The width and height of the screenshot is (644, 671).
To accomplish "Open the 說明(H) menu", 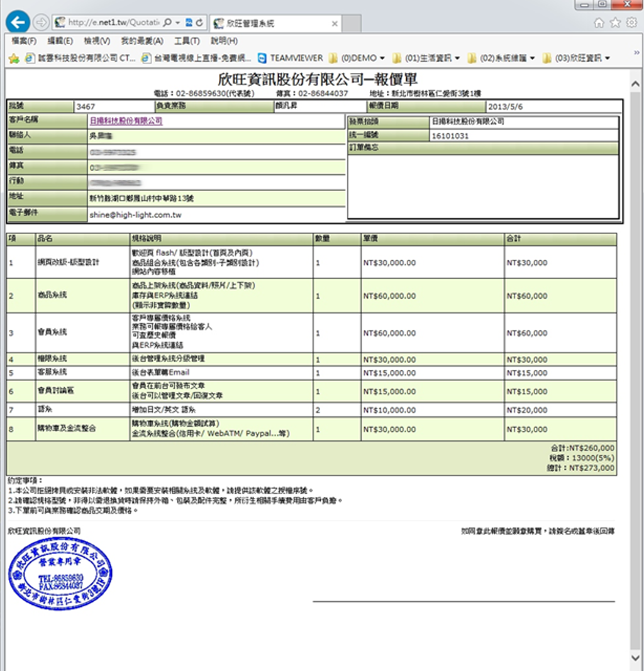I will 225,41.
